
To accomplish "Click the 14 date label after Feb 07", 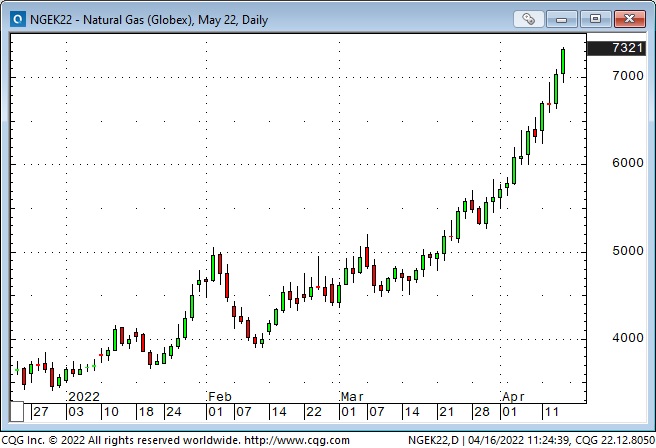I will coord(279,412).
